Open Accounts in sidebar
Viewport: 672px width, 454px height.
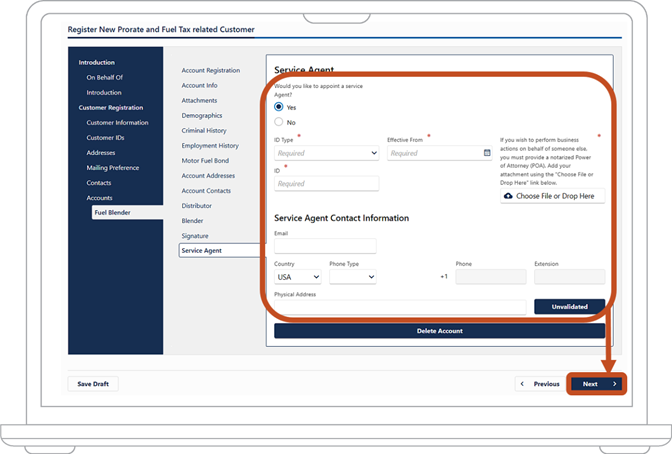pyautogui.click(x=99, y=198)
